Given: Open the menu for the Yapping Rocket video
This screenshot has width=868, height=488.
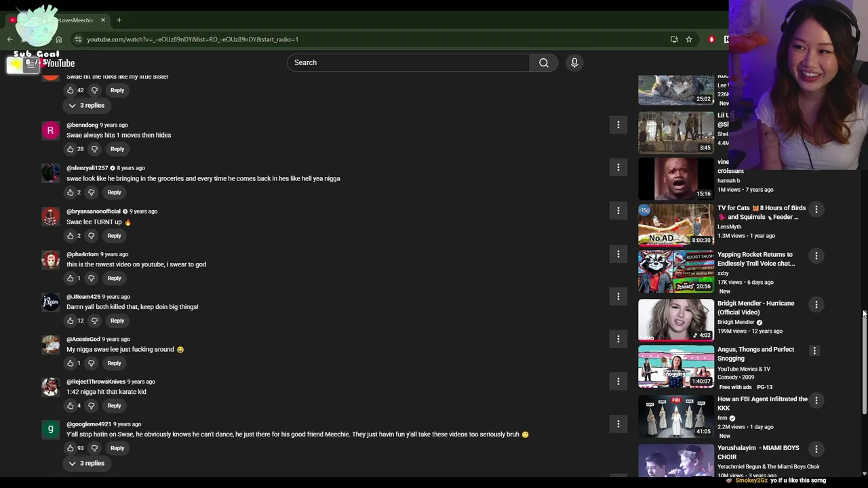Looking at the screenshot, I should [816, 256].
